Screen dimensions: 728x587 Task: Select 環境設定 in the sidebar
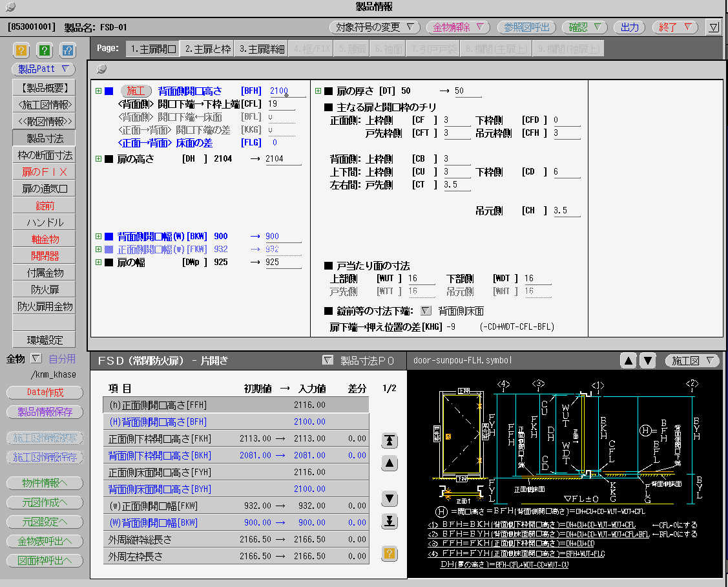[45, 340]
